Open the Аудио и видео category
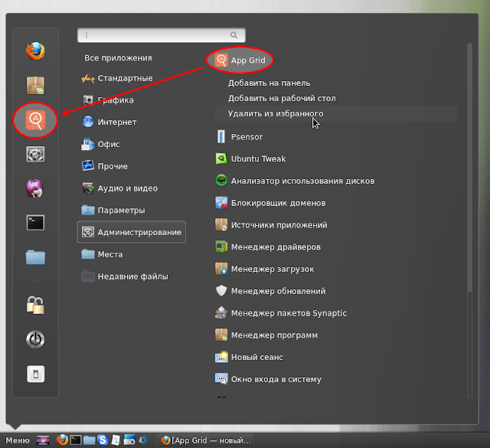Screen dimensions: 490x448 click(119, 188)
